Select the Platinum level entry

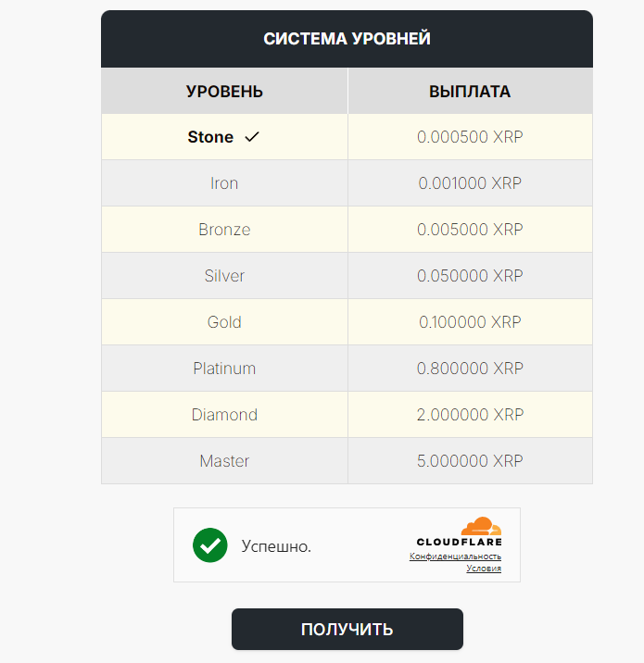coord(224,369)
